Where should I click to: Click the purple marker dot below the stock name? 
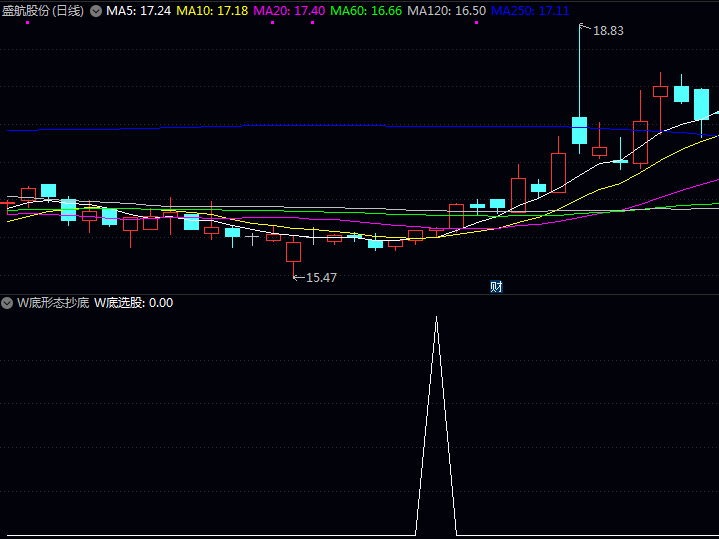click(x=27, y=22)
